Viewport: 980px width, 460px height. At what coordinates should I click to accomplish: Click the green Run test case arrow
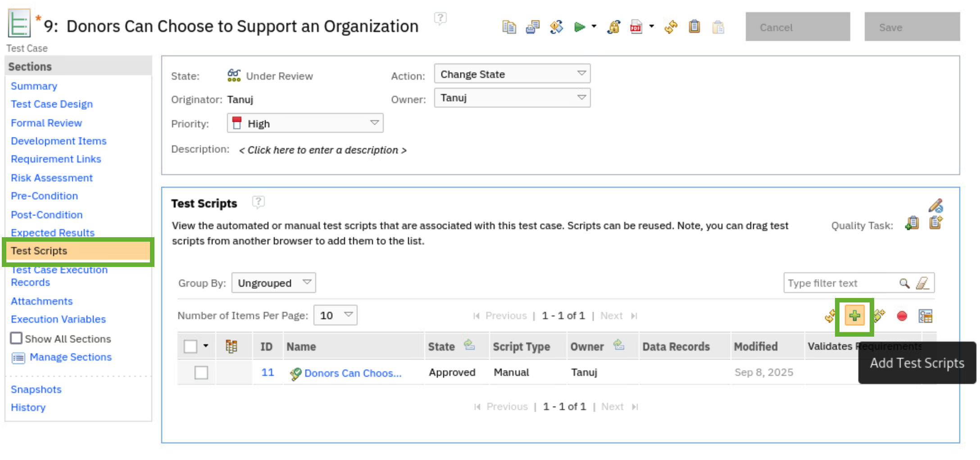(579, 27)
